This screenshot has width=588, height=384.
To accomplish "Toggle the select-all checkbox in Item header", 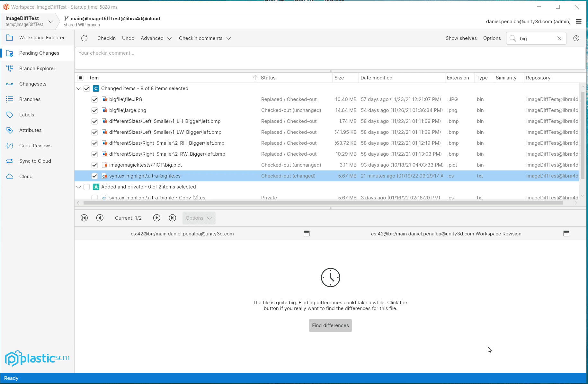I will [x=79, y=78].
